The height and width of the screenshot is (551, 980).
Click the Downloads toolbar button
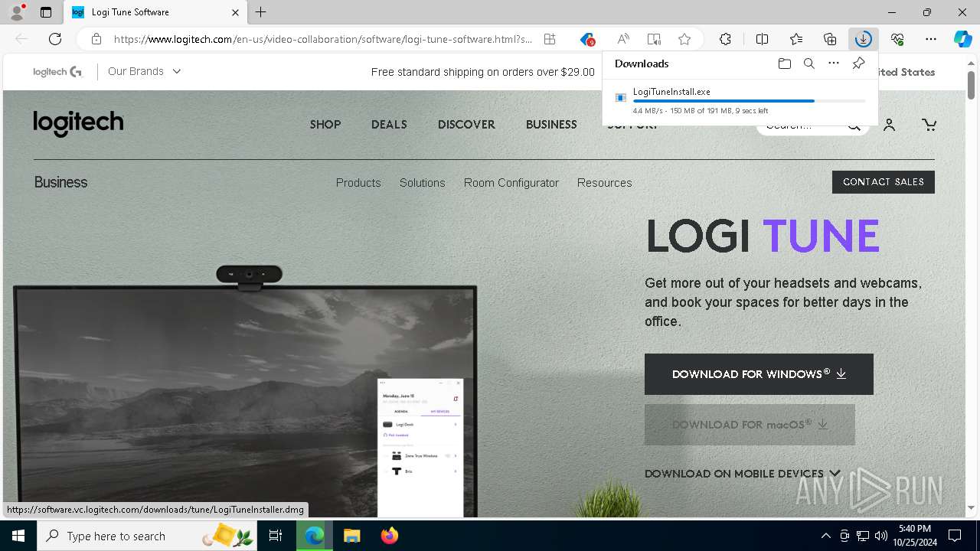(x=863, y=39)
